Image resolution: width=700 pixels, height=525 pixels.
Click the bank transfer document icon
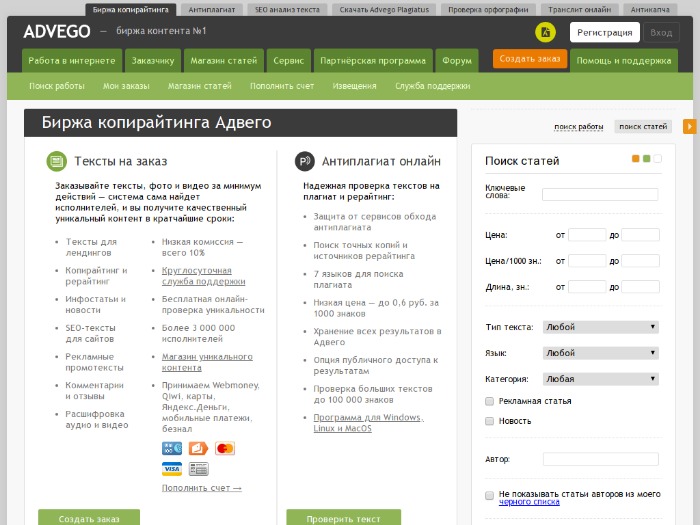[198, 469]
